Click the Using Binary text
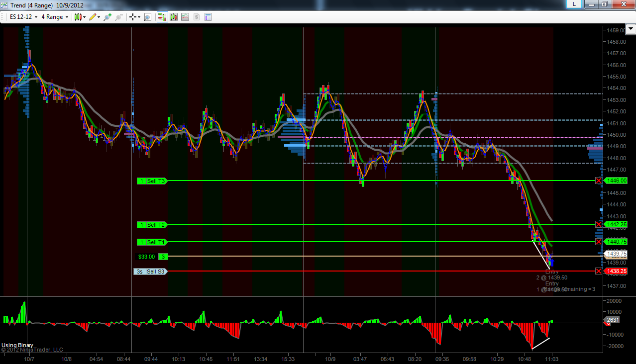Screen dimensions: 636x364 (x=17, y=345)
